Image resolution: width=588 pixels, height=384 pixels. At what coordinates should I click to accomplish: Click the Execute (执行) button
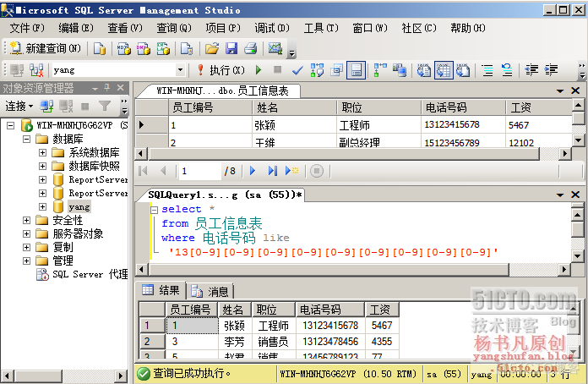click(221, 70)
